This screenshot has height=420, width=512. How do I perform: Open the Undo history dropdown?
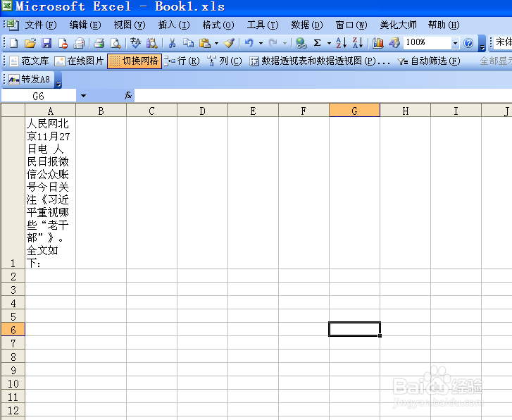[x=261, y=43]
